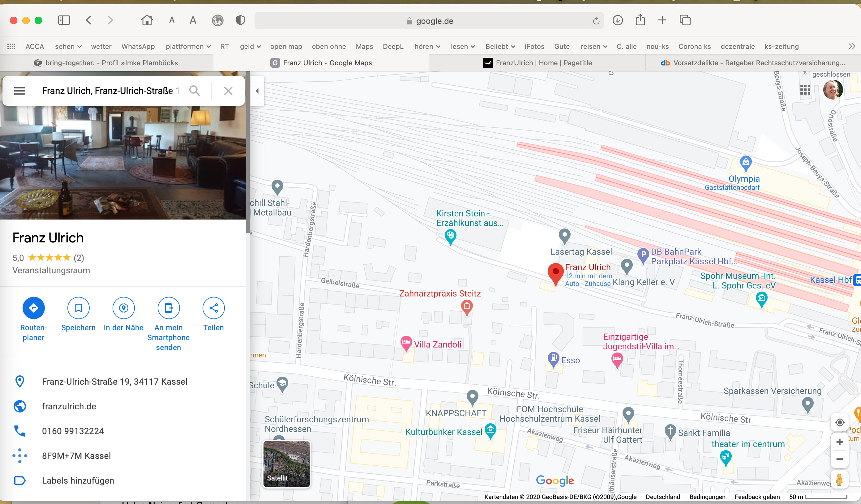Screen dimensions: 861x504
Task: Reload the page
Action: pyautogui.click(x=596, y=21)
